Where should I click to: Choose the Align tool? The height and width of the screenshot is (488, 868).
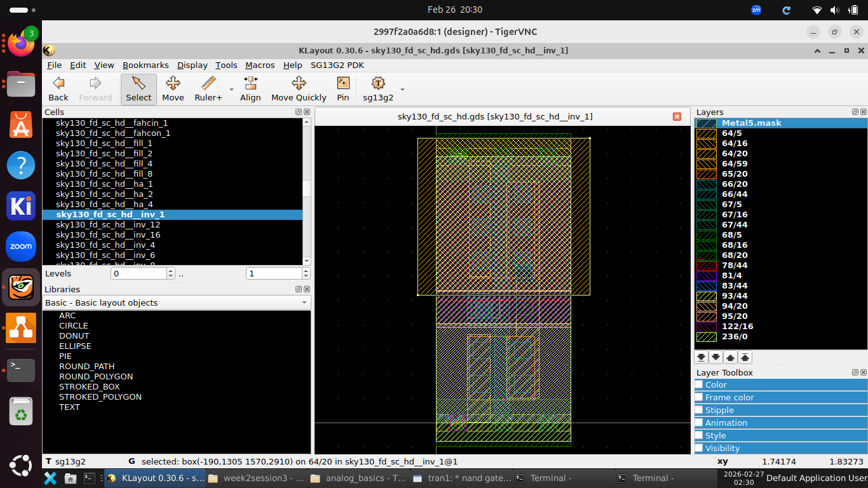click(x=250, y=89)
